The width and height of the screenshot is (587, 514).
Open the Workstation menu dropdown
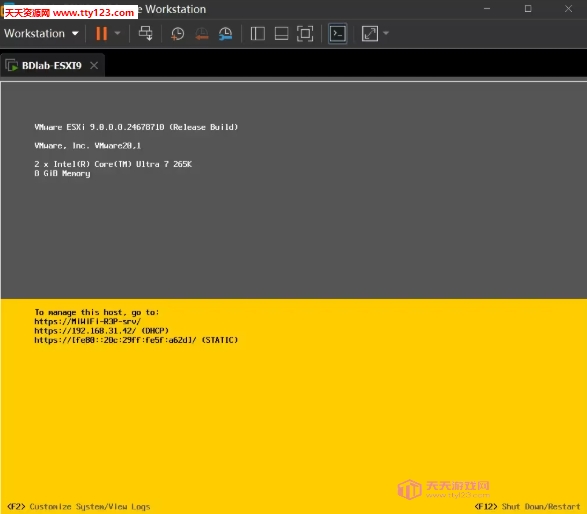coord(41,34)
